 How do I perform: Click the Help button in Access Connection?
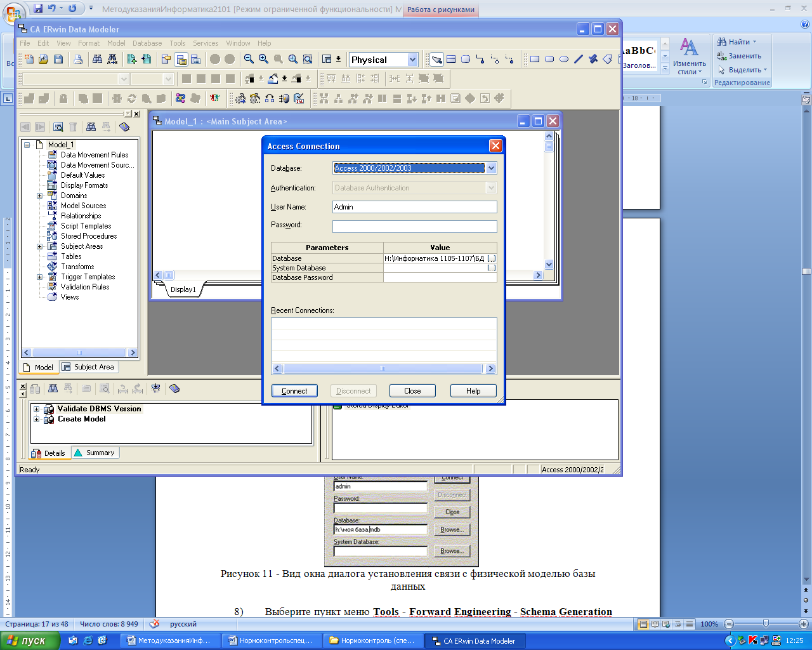(473, 391)
